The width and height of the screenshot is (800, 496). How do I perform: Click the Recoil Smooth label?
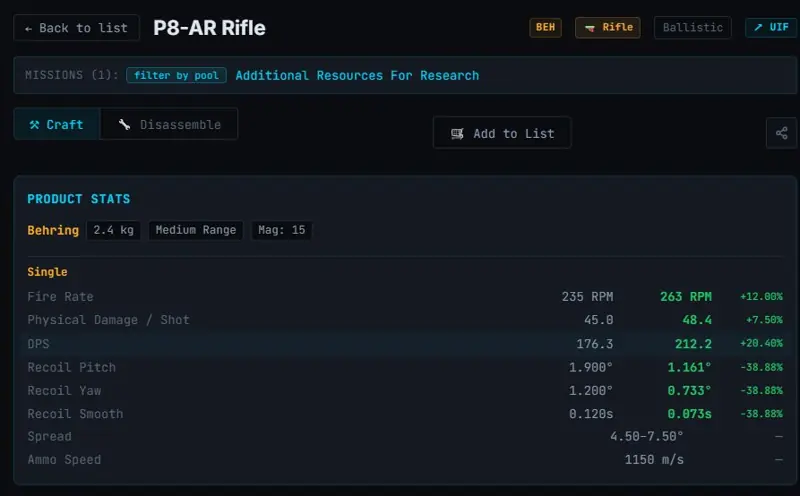tap(76, 414)
